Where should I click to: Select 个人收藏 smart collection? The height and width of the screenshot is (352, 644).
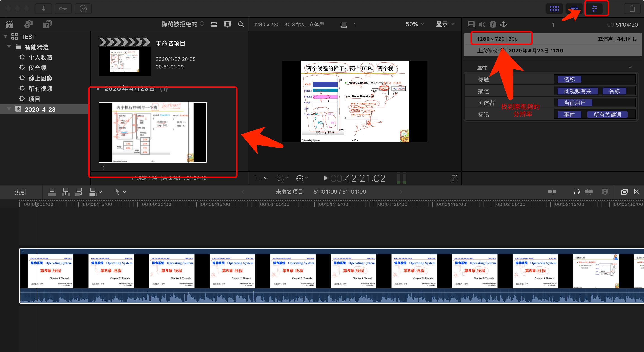40,57
